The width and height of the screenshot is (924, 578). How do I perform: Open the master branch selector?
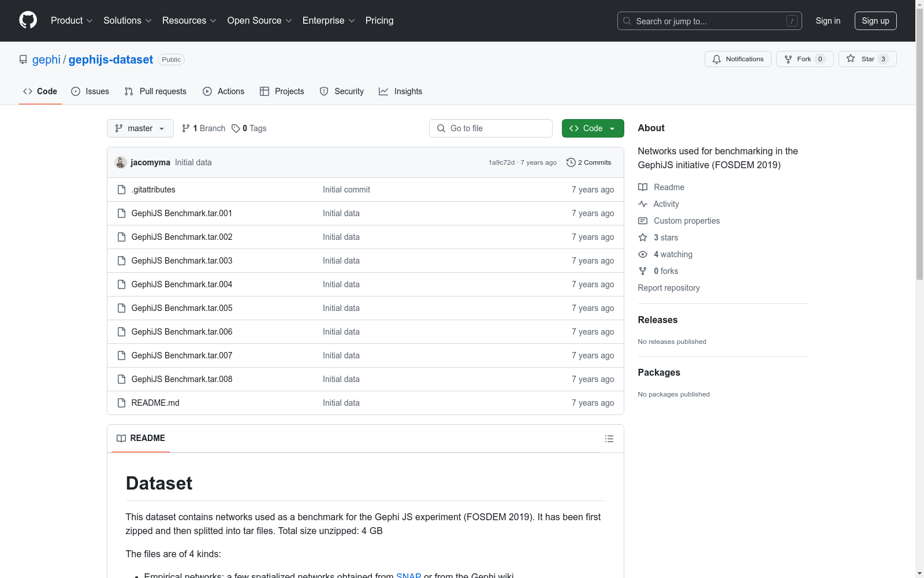140,128
